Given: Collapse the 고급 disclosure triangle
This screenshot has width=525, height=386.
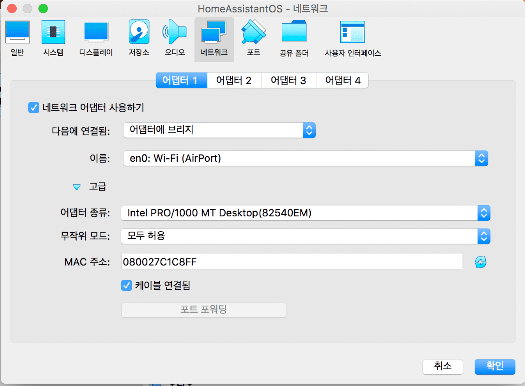Looking at the screenshot, I should point(77,187).
